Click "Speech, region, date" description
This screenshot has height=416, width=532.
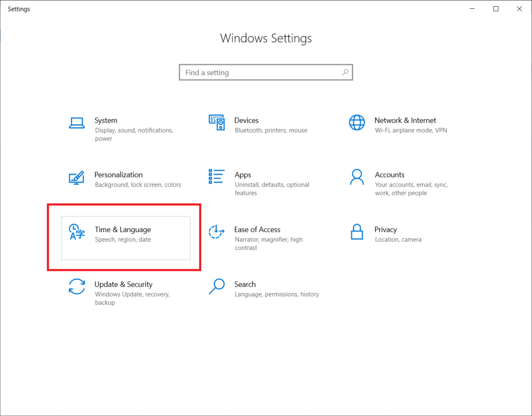pos(123,239)
